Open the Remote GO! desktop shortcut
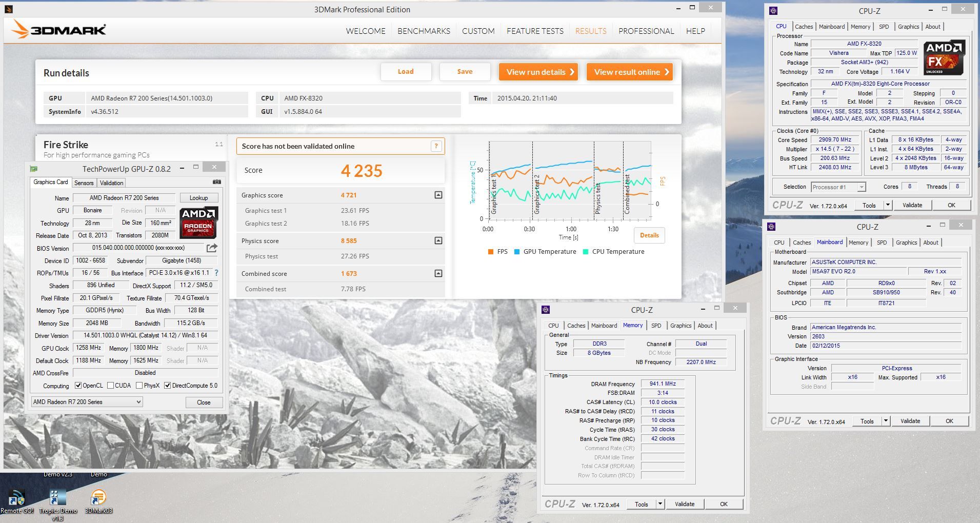Image resolution: width=980 pixels, height=523 pixels. pos(16,501)
